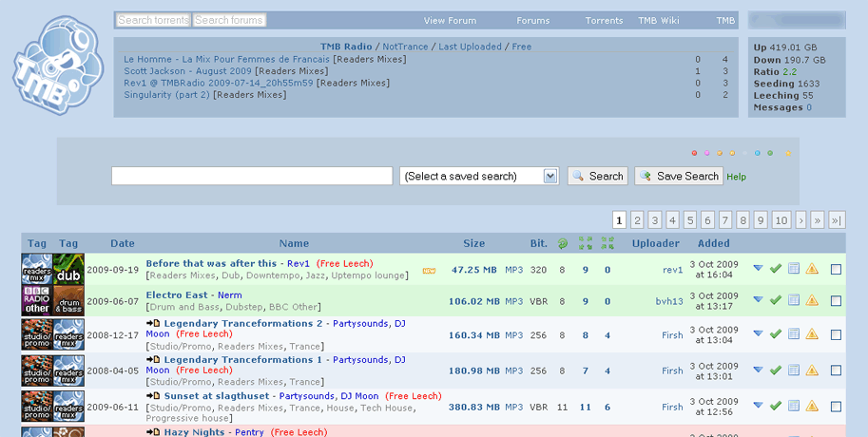Select the checkbox on Electro East row
This screenshot has height=437, width=868.
[x=836, y=301]
